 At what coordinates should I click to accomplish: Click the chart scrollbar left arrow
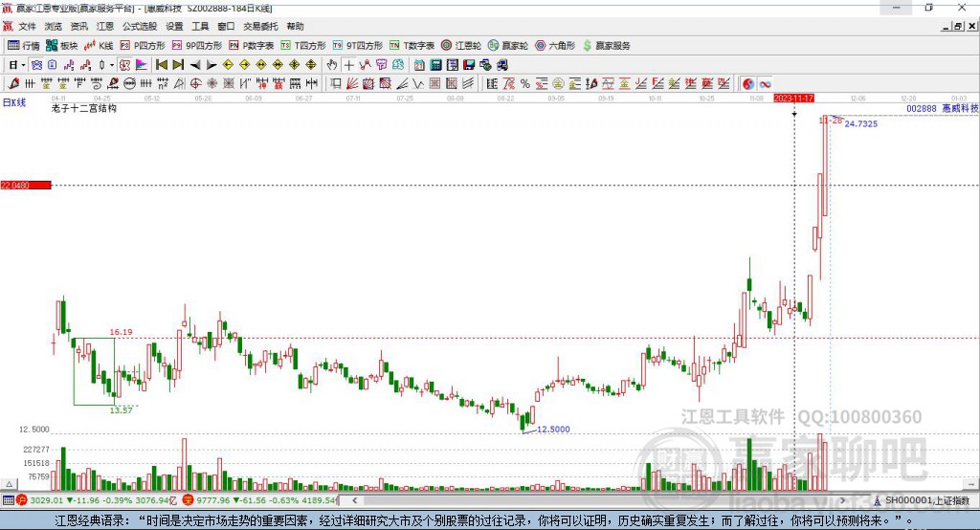coord(355,500)
